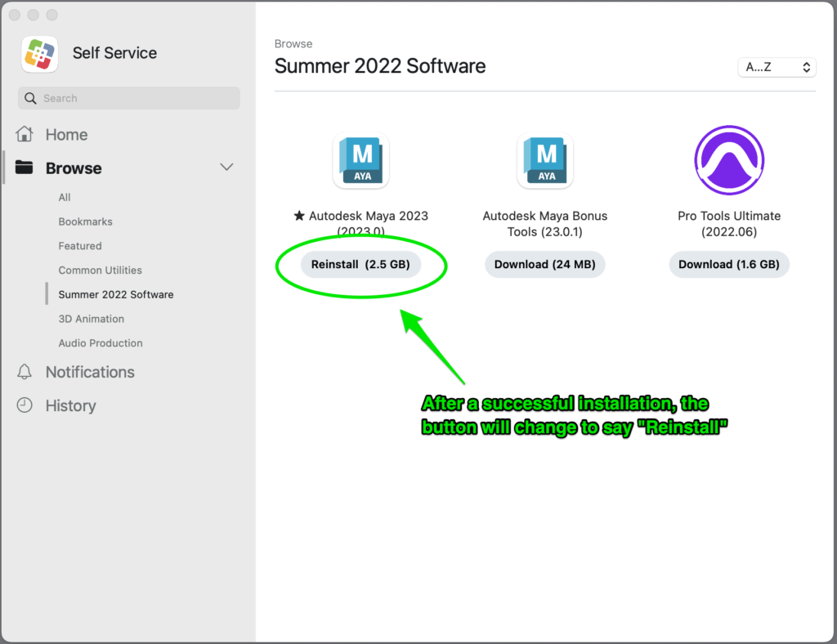Open the Autodesk Maya 2023 app icon
837x644 pixels.
pyautogui.click(x=360, y=161)
